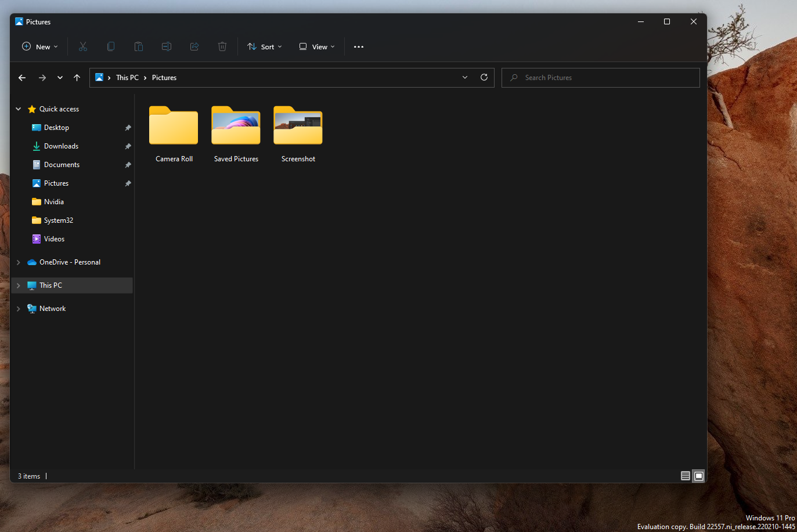Click the Search Pictures field

coord(604,78)
